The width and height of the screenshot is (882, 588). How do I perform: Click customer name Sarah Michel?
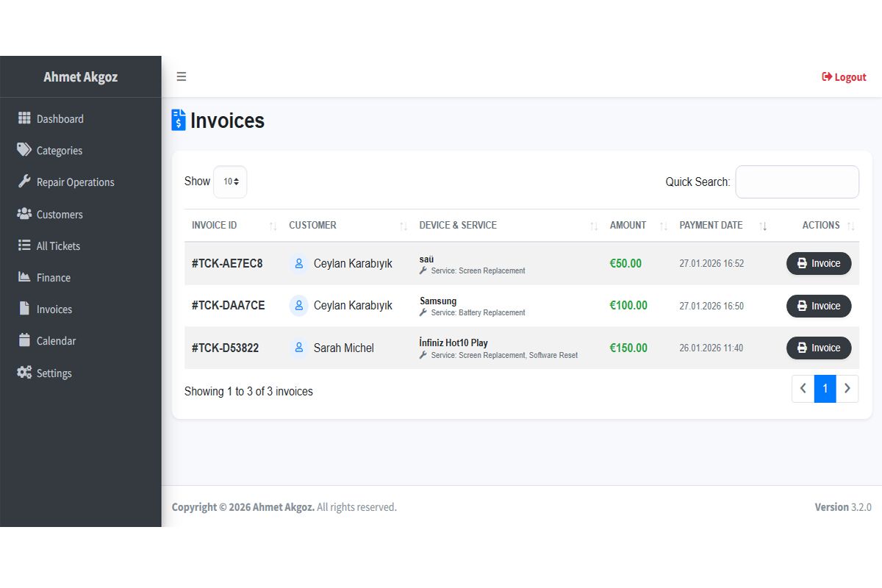pos(344,348)
